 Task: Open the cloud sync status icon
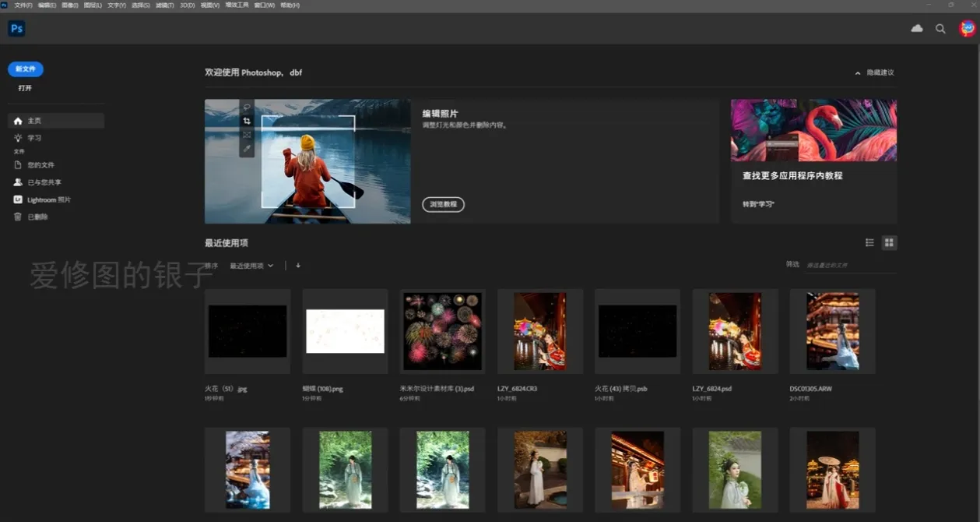click(x=917, y=29)
